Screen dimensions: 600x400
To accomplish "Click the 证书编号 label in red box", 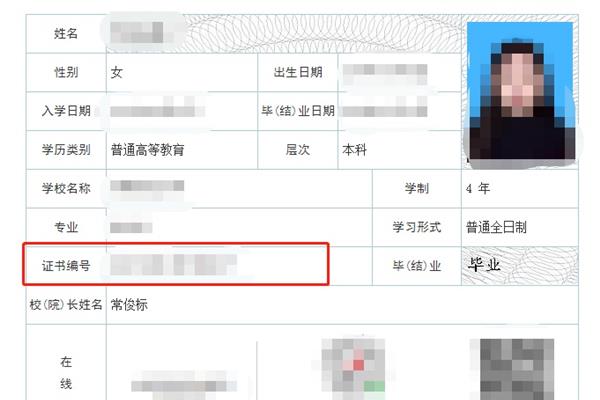I will tap(66, 266).
